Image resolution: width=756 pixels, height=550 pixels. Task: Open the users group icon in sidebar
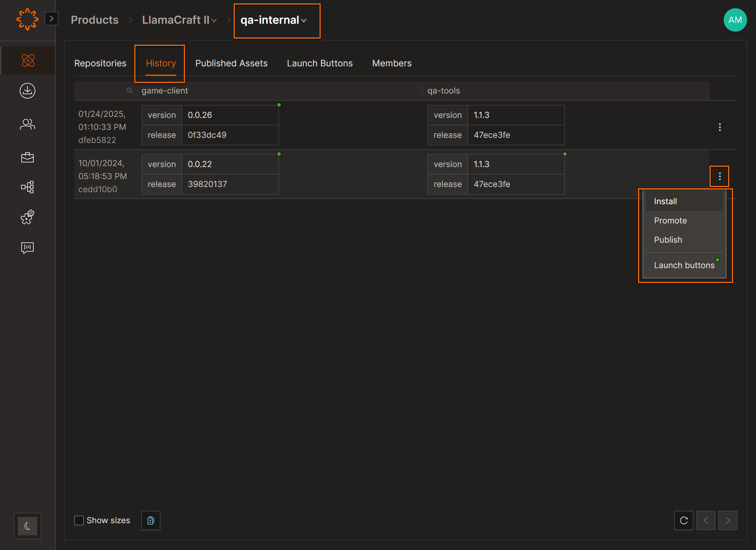click(27, 124)
